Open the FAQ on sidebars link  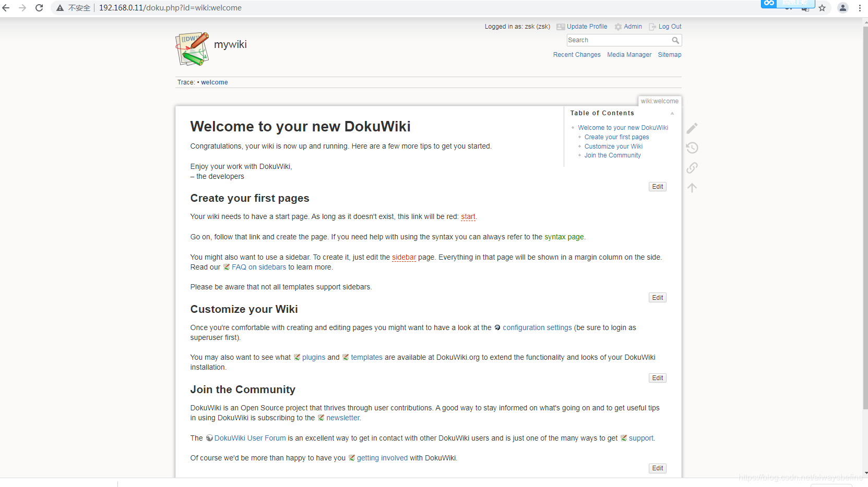pyautogui.click(x=259, y=267)
